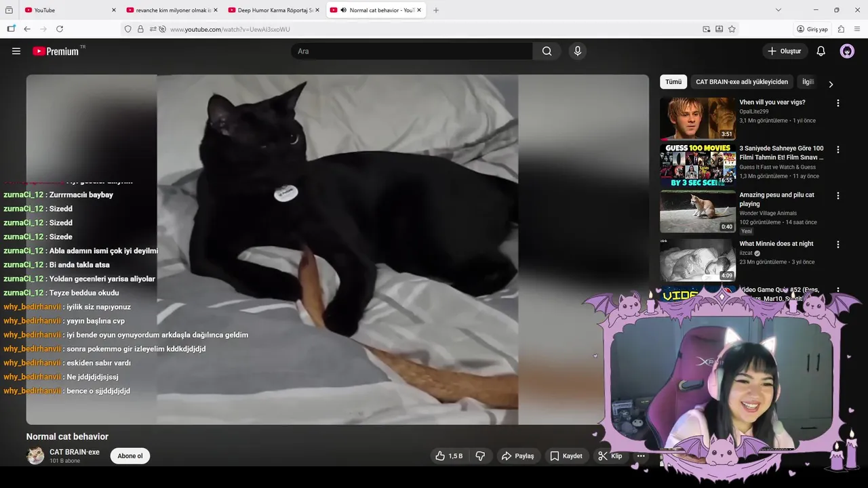The width and height of the screenshot is (868, 488).
Task: Open tracking protection shield icon
Action: tap(127, 29)
